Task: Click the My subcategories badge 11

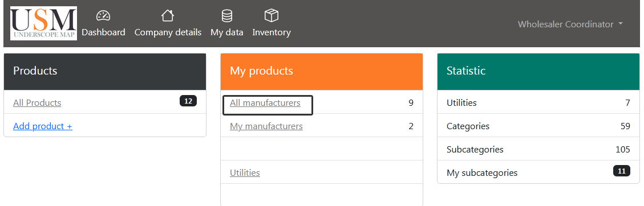Action: pyautogui.click(x=621, y=171)
